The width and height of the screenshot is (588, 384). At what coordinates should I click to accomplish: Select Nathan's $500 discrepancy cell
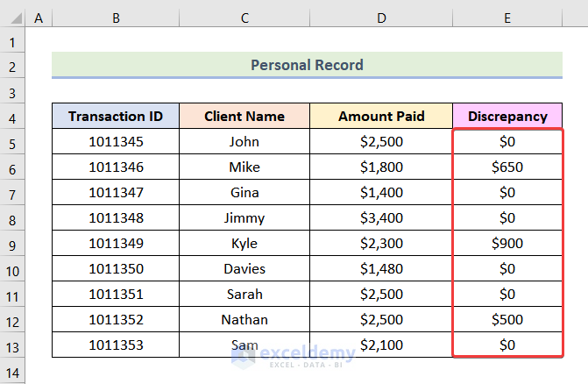pos(507,319)
